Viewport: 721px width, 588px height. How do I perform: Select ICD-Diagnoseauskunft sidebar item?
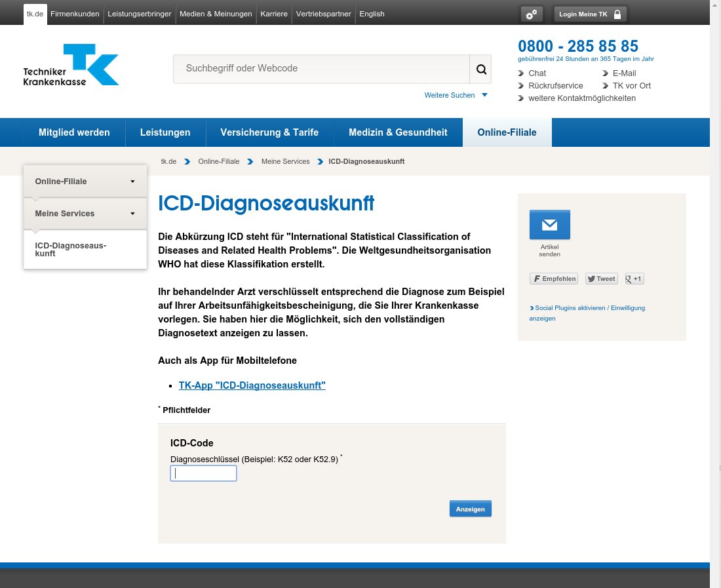(x=85, y=249)
